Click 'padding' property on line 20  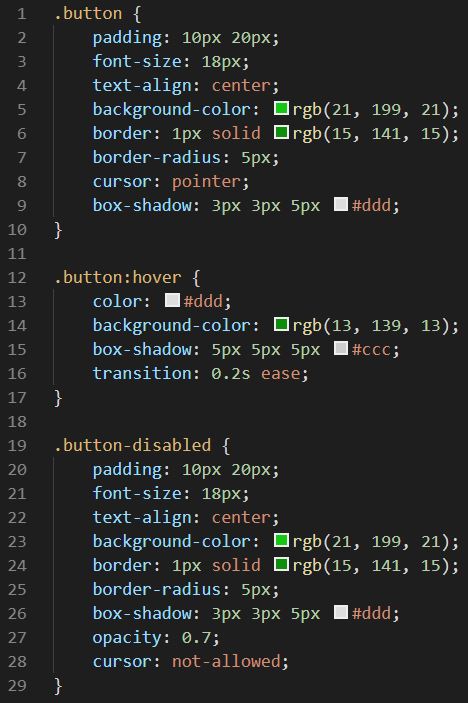pos(127,470)
